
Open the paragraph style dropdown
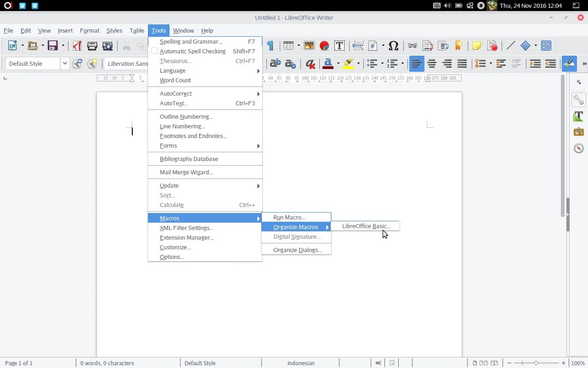pos(64,63)
